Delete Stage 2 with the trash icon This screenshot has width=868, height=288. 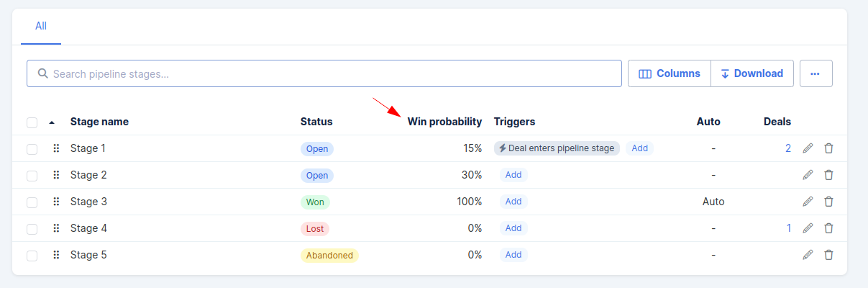point(828,175)
